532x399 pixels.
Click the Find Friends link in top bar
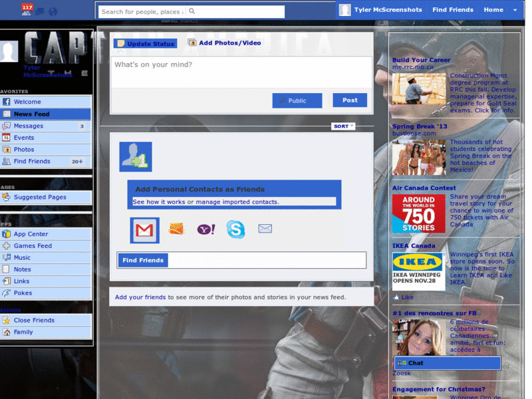coord(452,10)
